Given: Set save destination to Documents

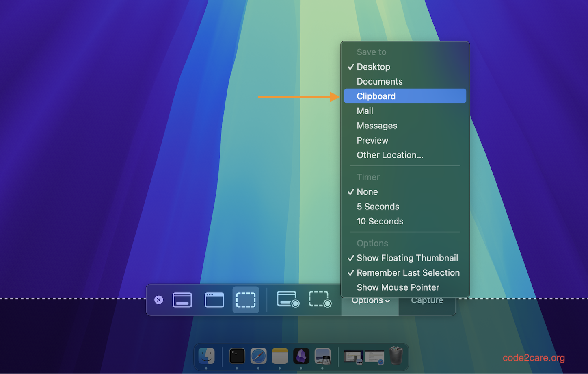Looking at the screenshot, I should coord(380,81).
